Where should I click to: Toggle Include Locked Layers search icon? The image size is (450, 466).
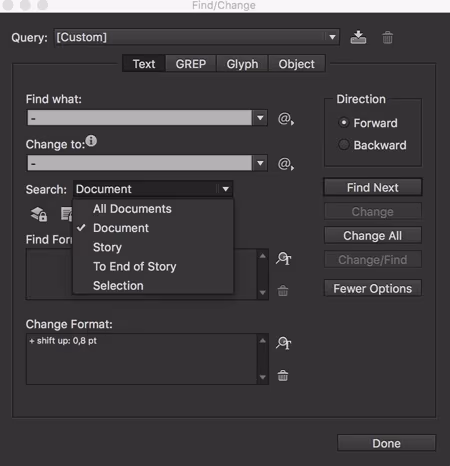pyautogui.click(x=39, y=214)
